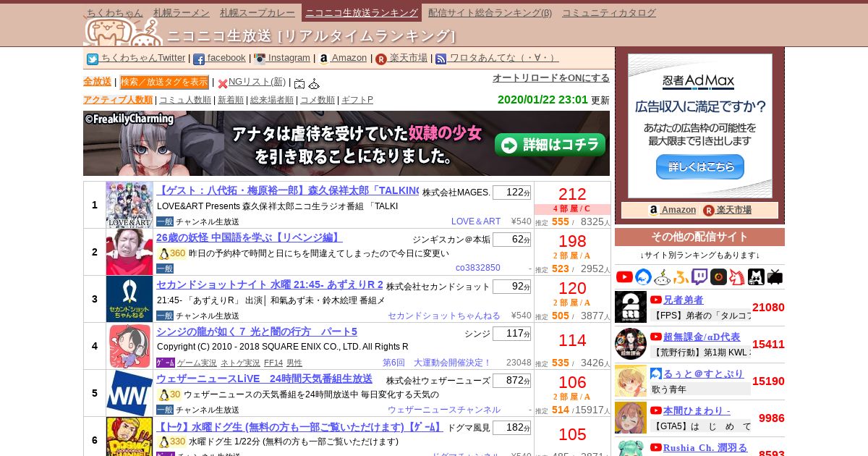Open シンジの龍が如く7 光と闇の行方 パート5
Viewport: 868px width, 456px height.
[257, 332]
